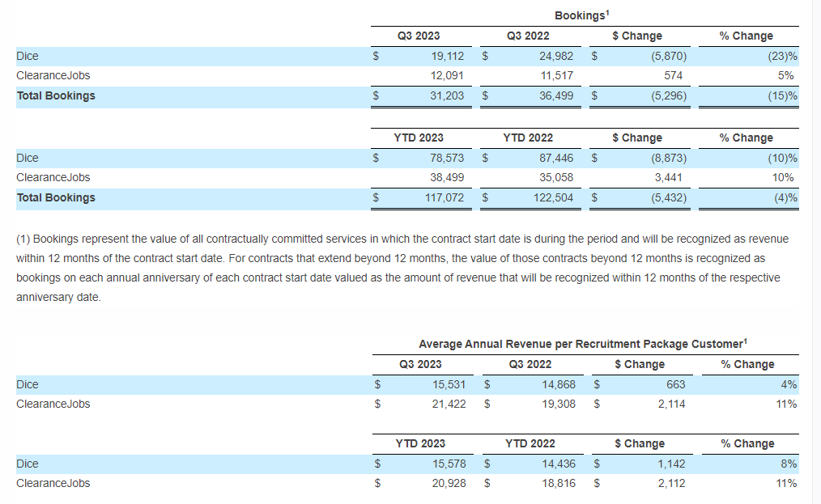Select the Dice Q3 2023 bookings value 19,112

[448, 56]
